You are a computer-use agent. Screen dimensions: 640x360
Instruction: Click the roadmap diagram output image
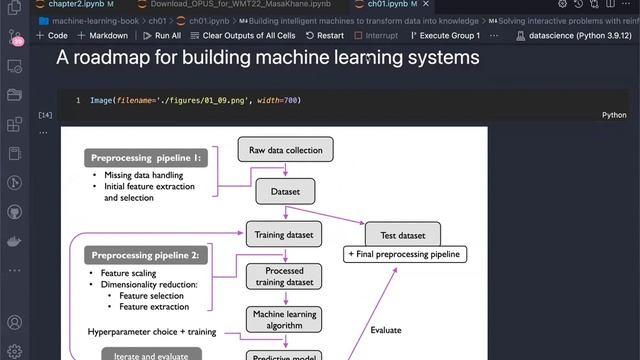274,243
